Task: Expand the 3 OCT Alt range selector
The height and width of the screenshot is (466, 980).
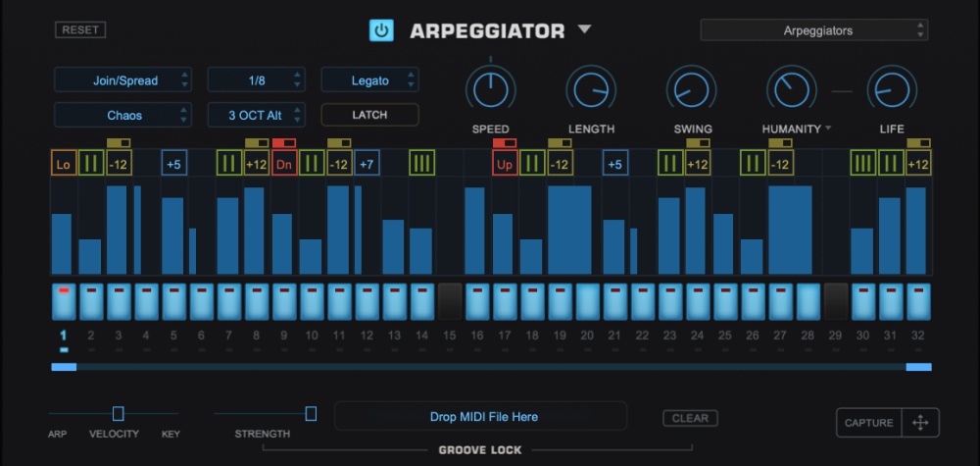Action: (256, 115)
